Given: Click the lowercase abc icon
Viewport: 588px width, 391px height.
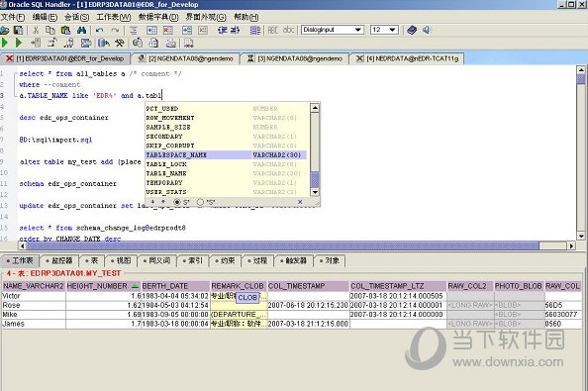Looking at the screenshot, I should pyautogui.click(x=288, y=30).
